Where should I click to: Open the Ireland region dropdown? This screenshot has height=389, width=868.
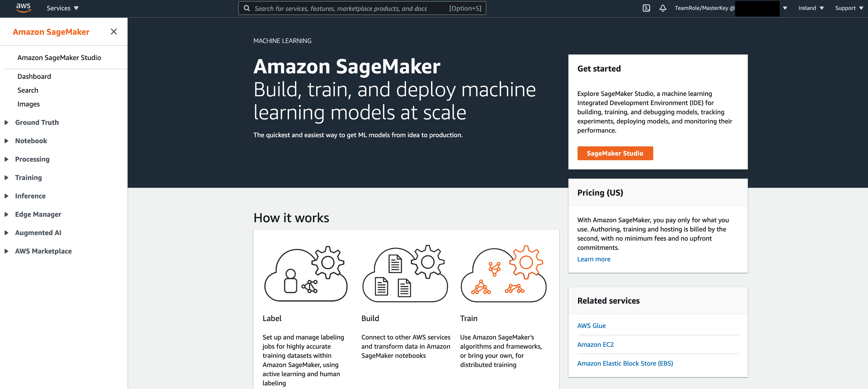811,8
